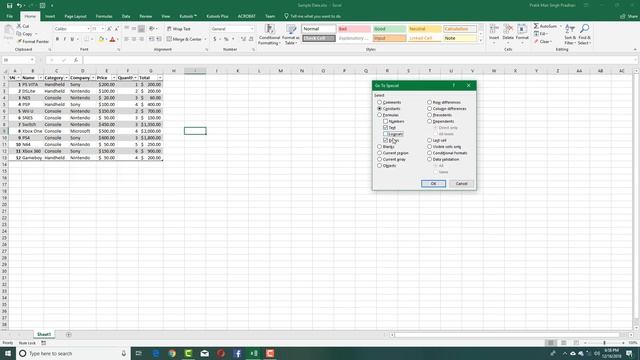Image resolution: width=640 pixels, height=360 pixels.
Task: Click the Save icon in title bar
Action: coord(9,6)
